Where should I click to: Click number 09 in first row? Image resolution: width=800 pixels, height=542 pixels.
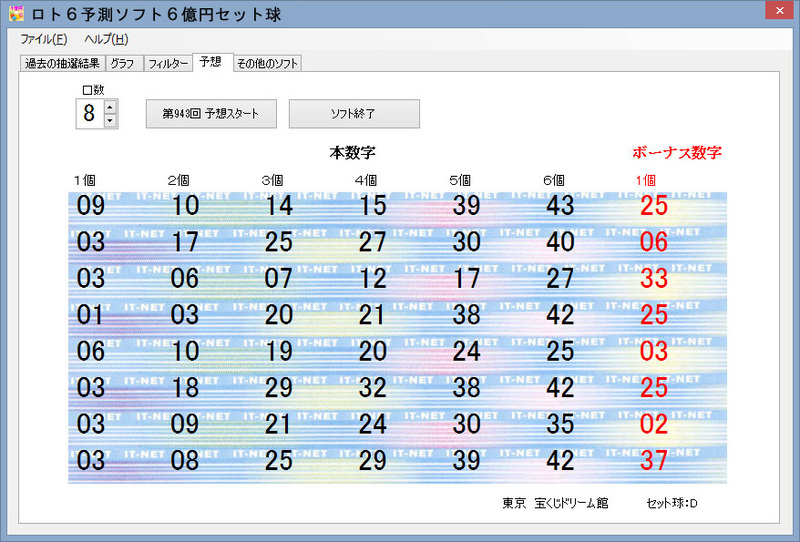tap(91, 206)
